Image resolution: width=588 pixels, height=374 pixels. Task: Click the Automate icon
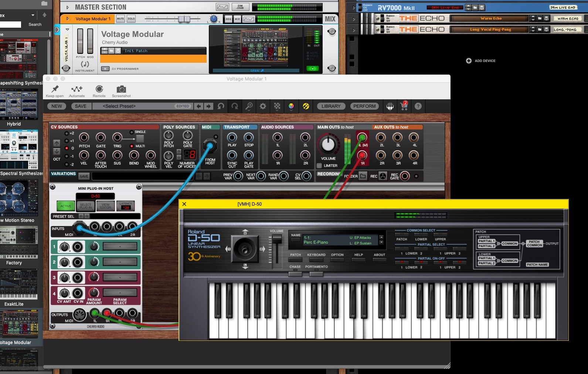(x=77, y=89)
